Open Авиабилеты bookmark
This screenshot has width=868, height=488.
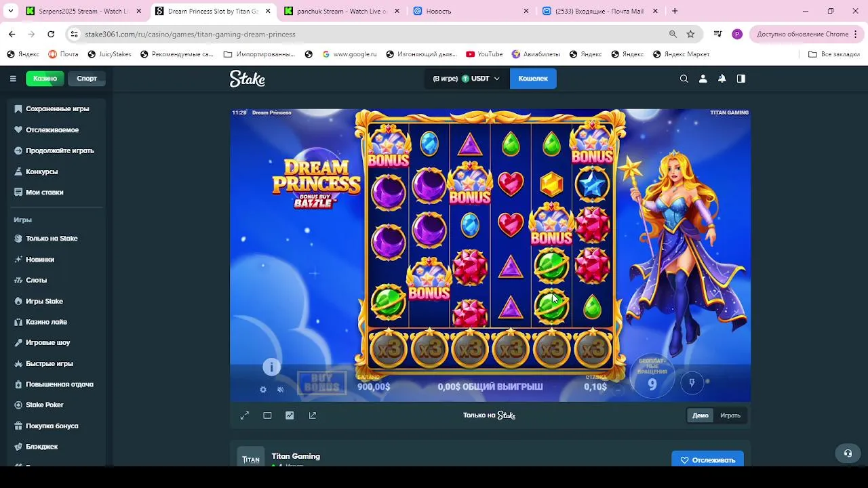pos(536,54)
